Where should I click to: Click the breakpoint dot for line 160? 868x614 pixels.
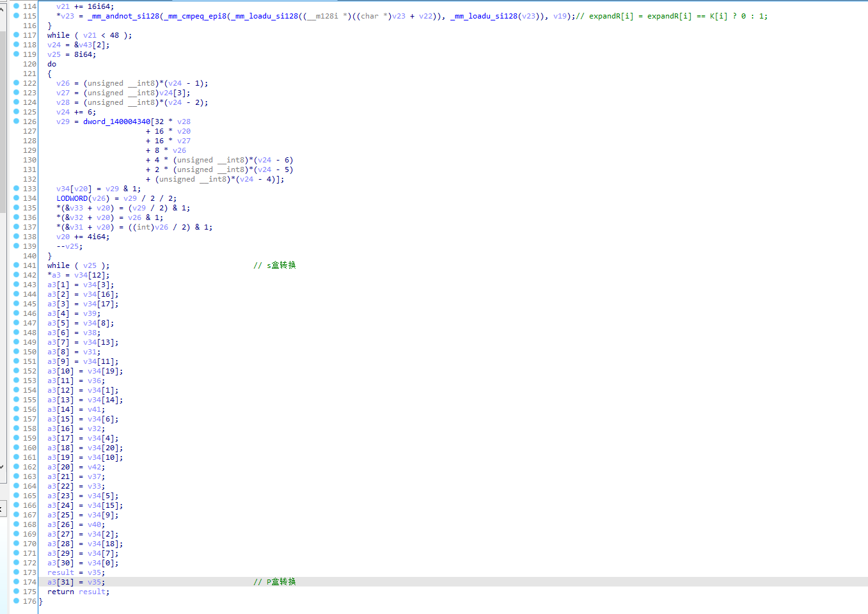(17, 448)
